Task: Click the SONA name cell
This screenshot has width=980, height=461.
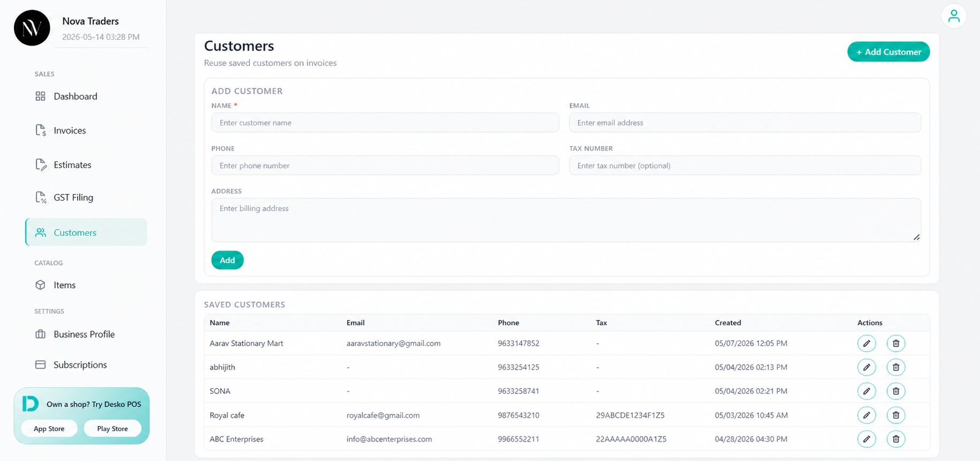Action: (220, 391)
